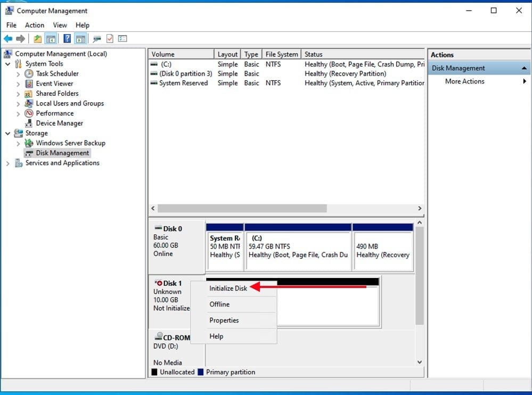Expand the More Actions submenu arrow
The width and height of the screenshot is (532, 395).
(x=525, y=81)
